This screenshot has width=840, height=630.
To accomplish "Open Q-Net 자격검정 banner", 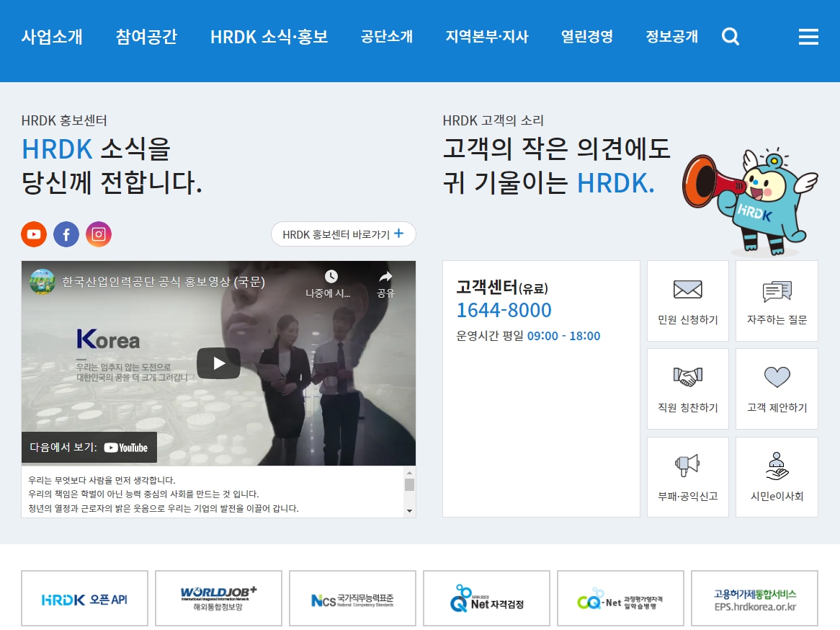I will point(486,598).
